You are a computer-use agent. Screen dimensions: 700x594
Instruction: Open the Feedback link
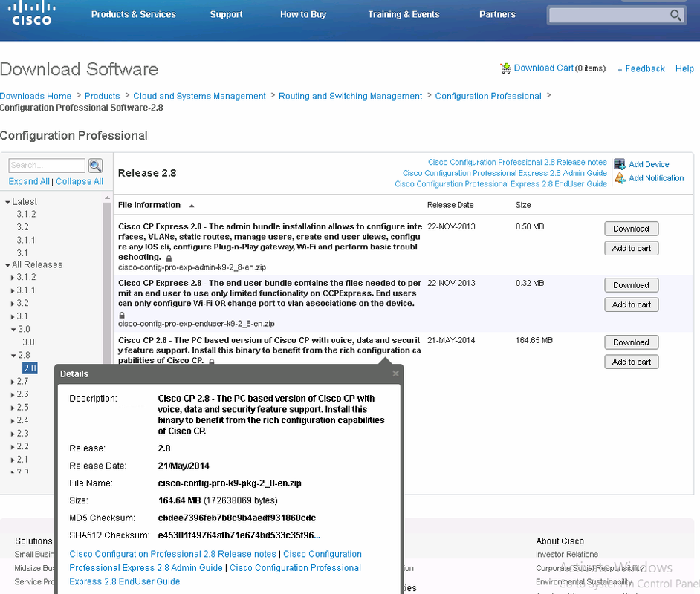pyautogui.click(x=645, y=68)
